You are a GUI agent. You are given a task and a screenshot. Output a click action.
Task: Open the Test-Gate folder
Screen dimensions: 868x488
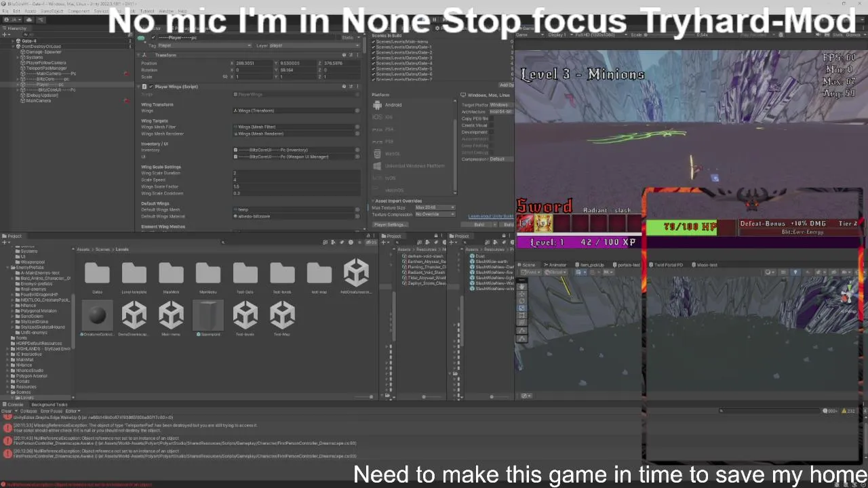pos(245,273)
